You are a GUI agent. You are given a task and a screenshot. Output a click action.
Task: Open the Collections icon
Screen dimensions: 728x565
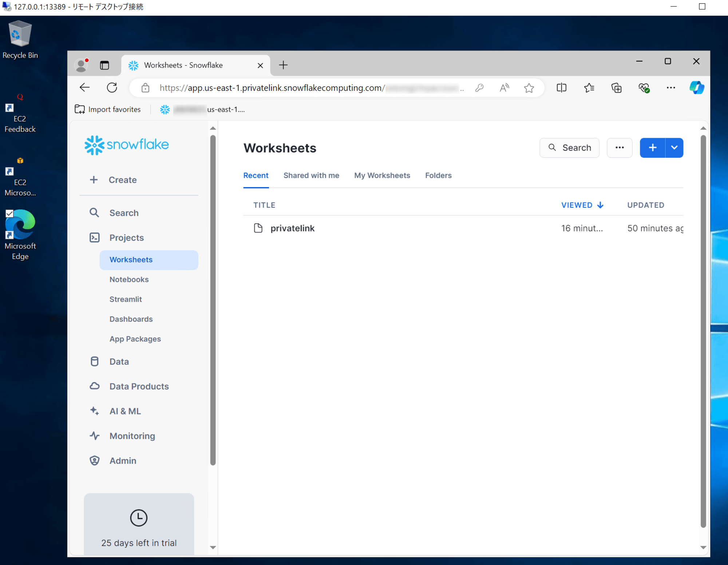pos(616,88)
